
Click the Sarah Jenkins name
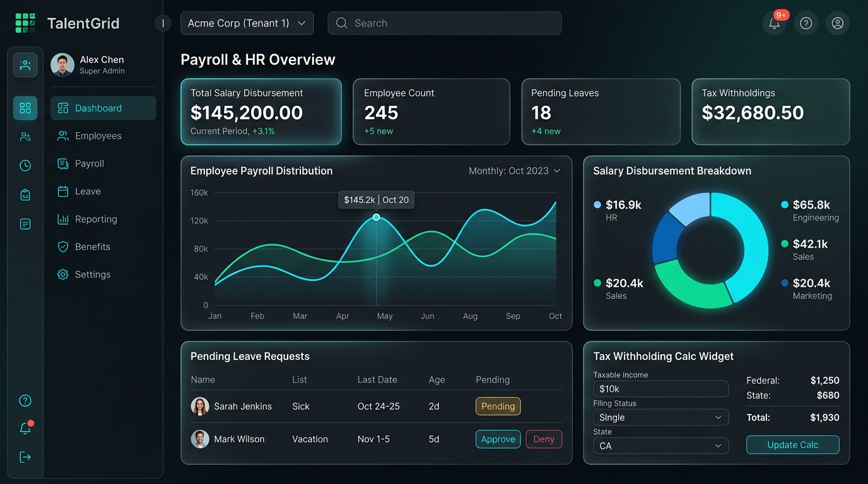click(243, 406)
